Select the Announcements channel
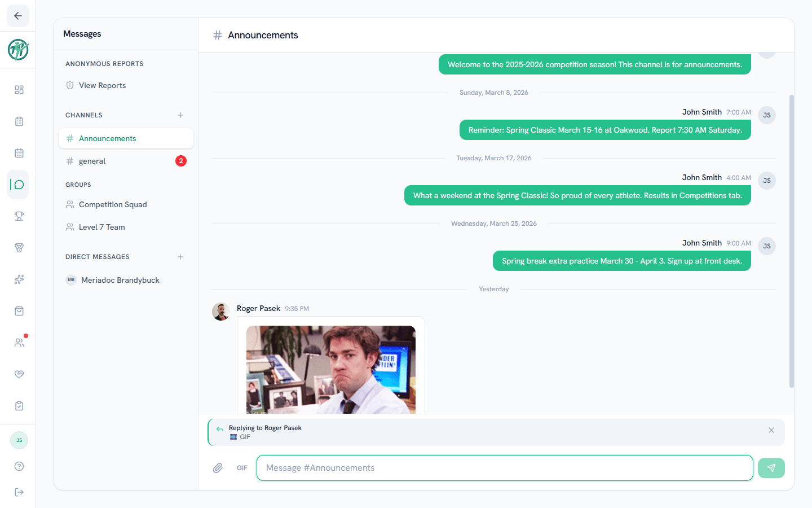Screen dimensions: 812x508 pyautogui.click(x=126, y=138)
